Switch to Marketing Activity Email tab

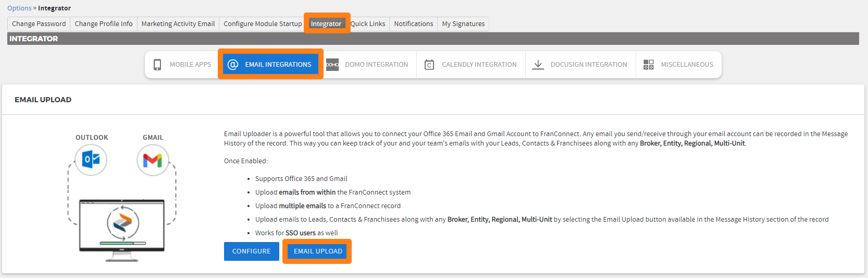coord(178,24)
